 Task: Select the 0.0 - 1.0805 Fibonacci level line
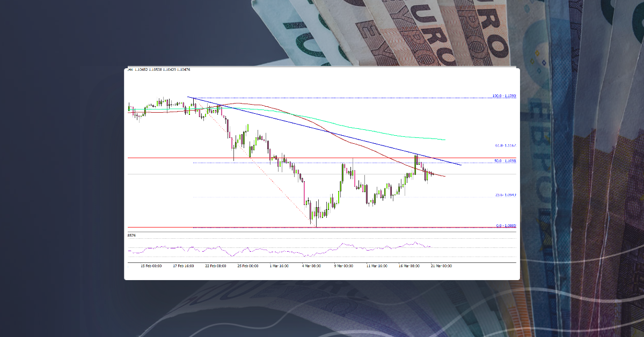click(322, 226)
